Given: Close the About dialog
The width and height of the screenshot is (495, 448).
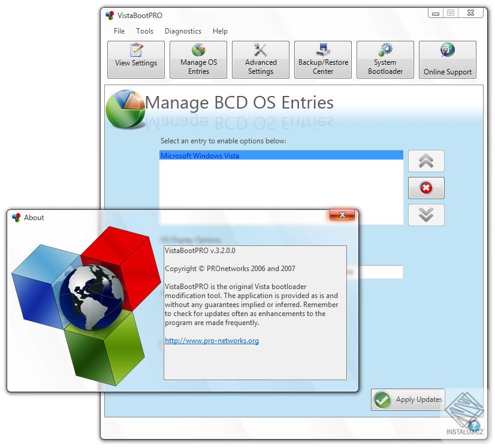Looking at the screenshot, I should point(342,215).
